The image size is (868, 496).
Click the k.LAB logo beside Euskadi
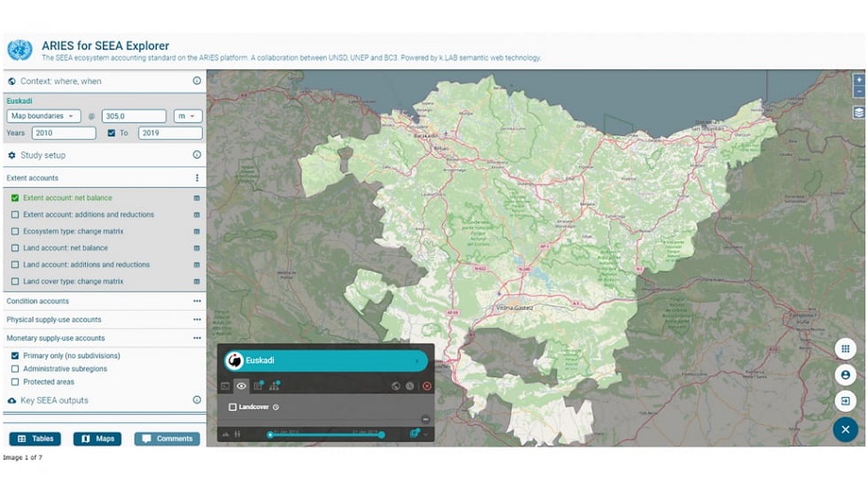click(235, 361)
